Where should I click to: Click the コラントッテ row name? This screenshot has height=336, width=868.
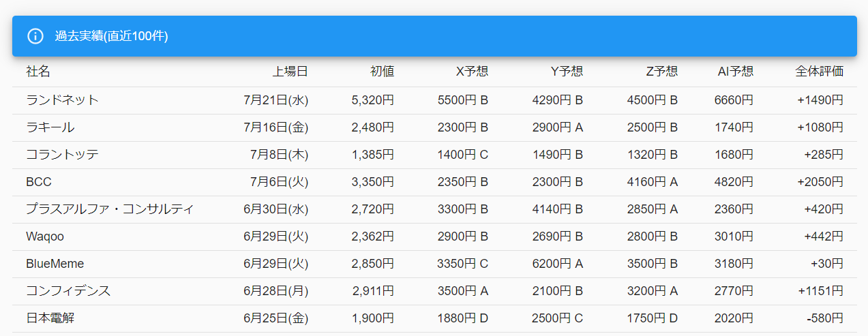click(63, 155)
